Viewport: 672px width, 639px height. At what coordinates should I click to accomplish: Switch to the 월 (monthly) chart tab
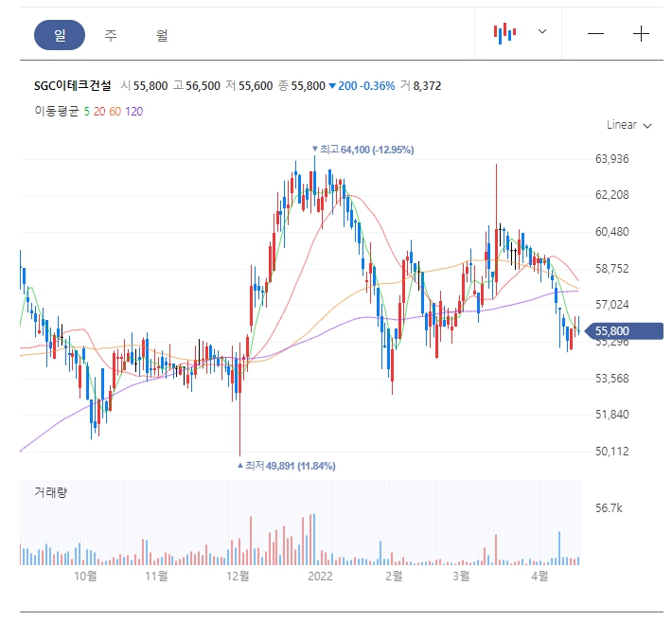tap(162, 35)
